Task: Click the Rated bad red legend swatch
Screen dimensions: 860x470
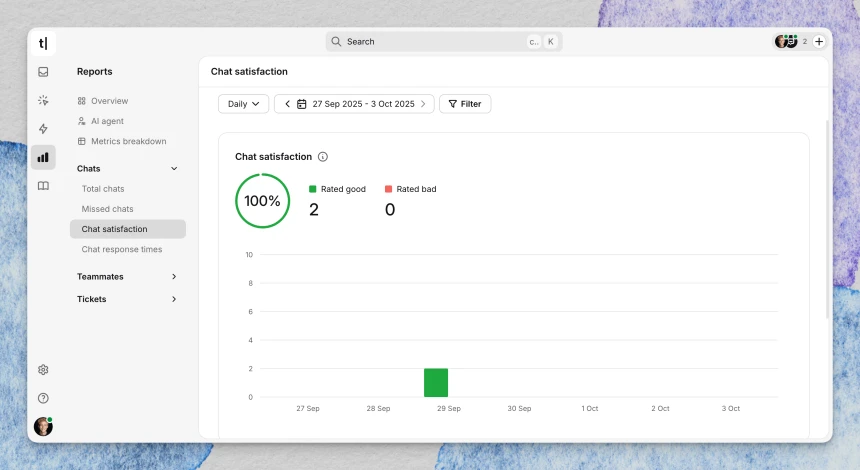Action: tap(388, 189)
